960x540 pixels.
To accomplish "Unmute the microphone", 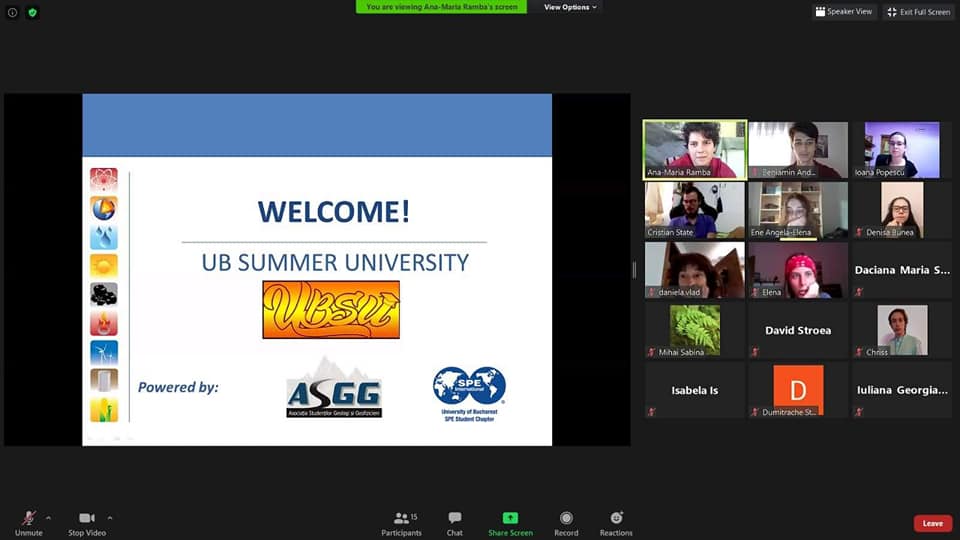I will 29,523.
